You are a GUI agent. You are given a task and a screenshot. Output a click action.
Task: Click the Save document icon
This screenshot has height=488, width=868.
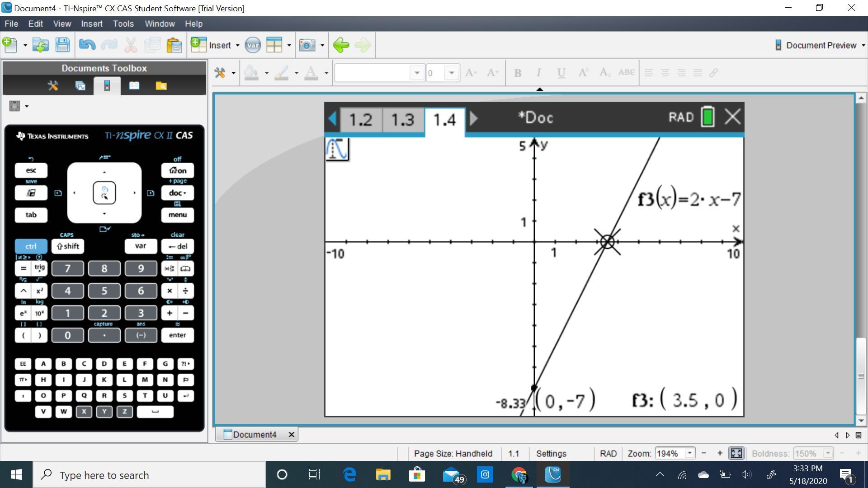(62, 45)
